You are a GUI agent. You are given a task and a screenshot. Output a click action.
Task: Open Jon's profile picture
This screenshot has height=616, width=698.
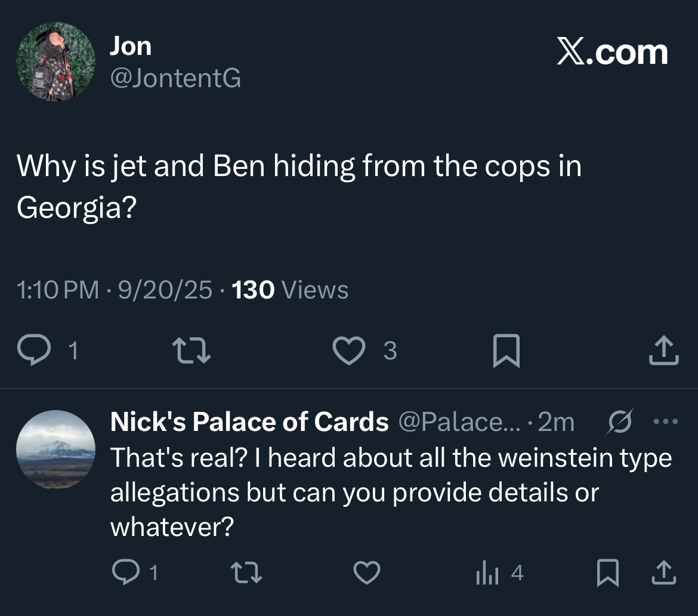point(55,62)
